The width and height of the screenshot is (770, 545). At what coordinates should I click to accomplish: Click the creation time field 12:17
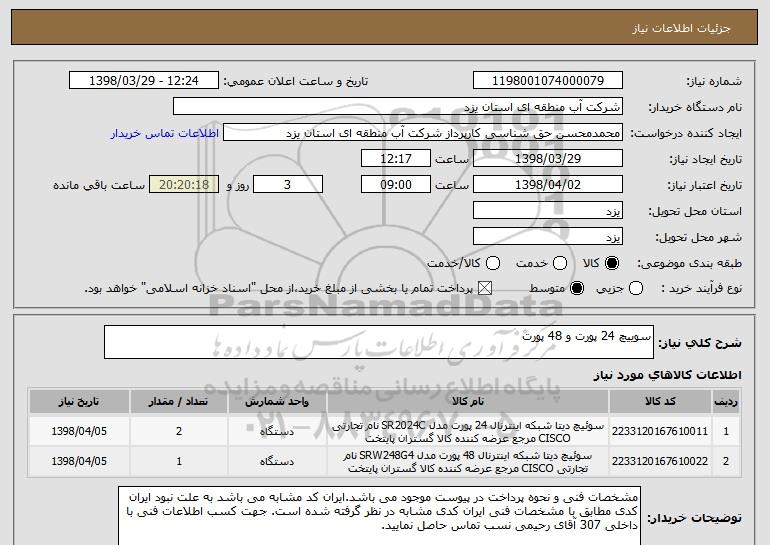click(396, 159)
